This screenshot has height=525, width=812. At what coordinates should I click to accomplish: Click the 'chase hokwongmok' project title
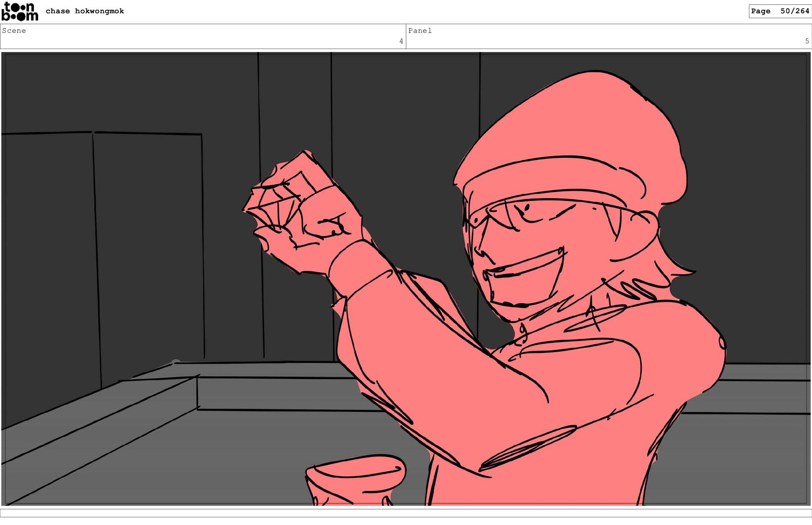click(x=85, y=11)
